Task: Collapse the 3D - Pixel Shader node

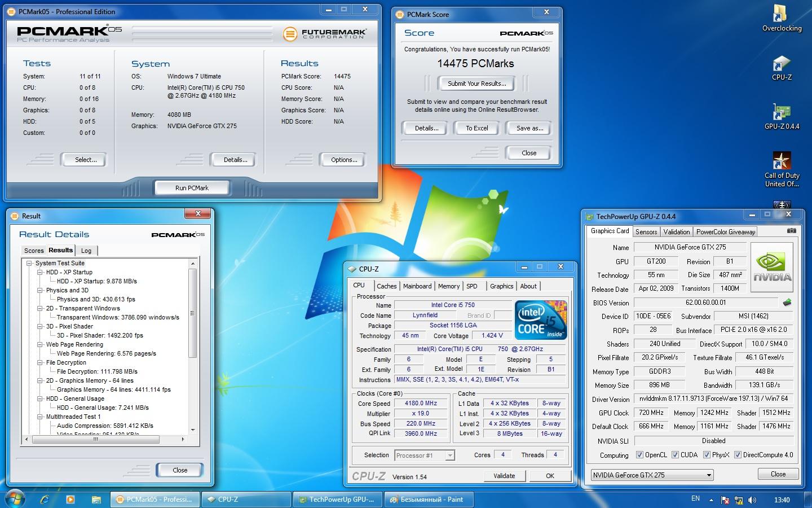Action: [x=40, y=326]
